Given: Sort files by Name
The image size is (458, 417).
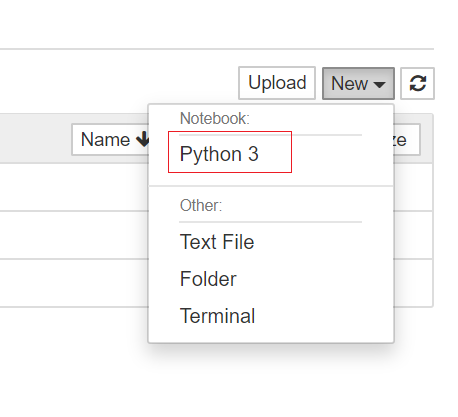Looking at the screenshot, I should (110, 139).
